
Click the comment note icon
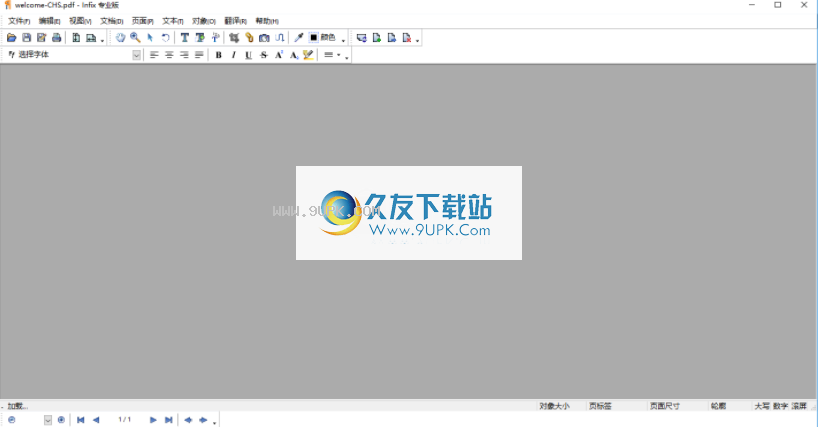(x=362, y=38)
